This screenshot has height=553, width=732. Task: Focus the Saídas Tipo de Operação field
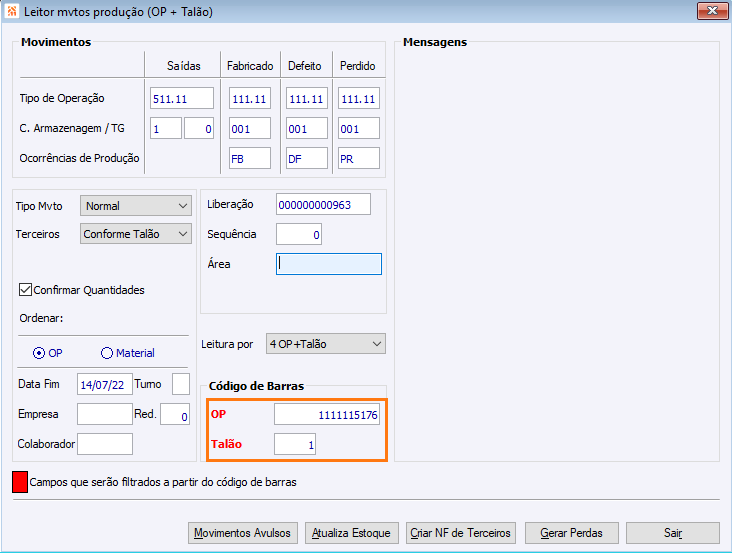coord(182,98)
